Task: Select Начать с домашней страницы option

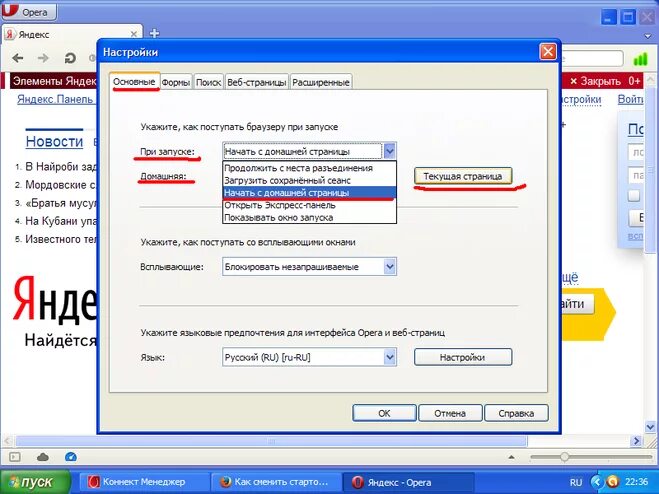Action: coord(309,193)
